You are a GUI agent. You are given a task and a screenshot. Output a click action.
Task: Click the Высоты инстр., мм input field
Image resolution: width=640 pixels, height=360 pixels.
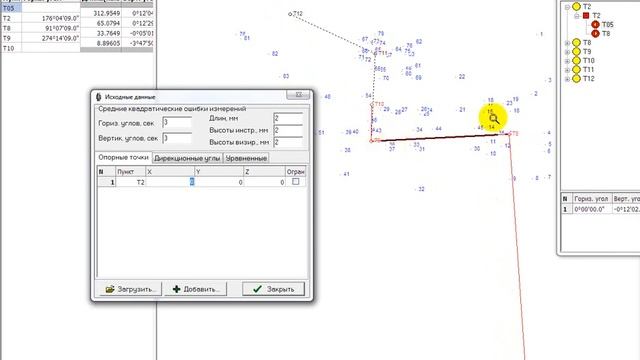pyautogui.click(x=288, y=130)
